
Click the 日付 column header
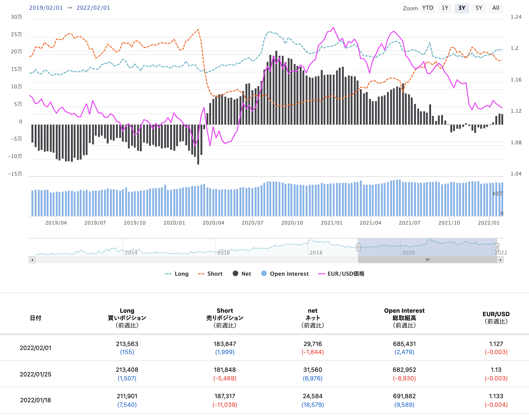(36, 318)
